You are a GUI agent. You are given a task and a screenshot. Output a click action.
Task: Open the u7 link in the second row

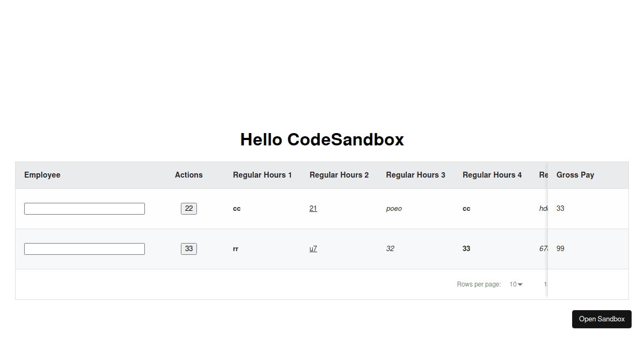point(313,248)
